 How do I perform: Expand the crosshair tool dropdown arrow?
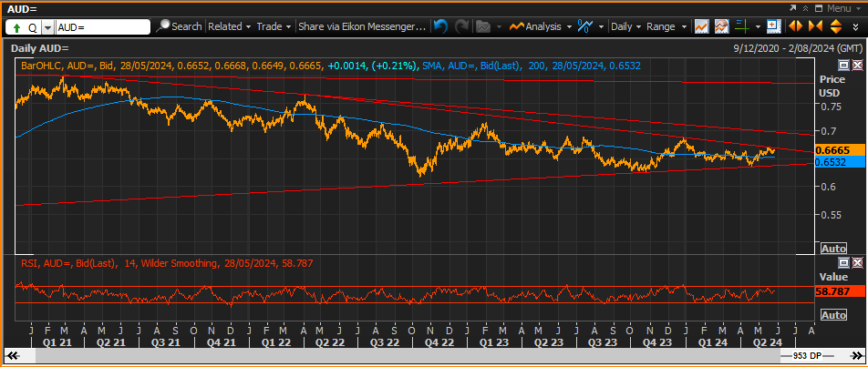tap(758, 26)
